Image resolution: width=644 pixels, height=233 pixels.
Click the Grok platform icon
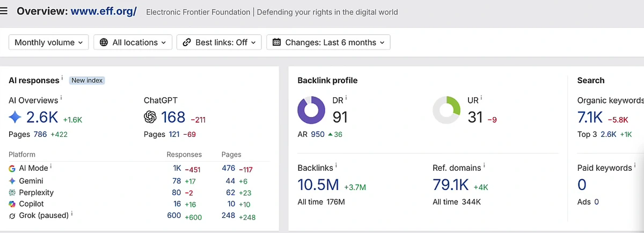[x=12, y=215]
